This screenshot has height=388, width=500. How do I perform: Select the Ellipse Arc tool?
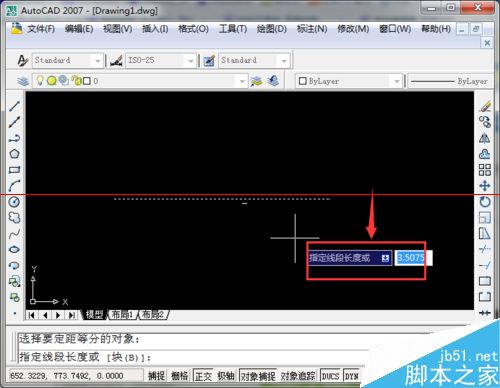click(14, 265)
